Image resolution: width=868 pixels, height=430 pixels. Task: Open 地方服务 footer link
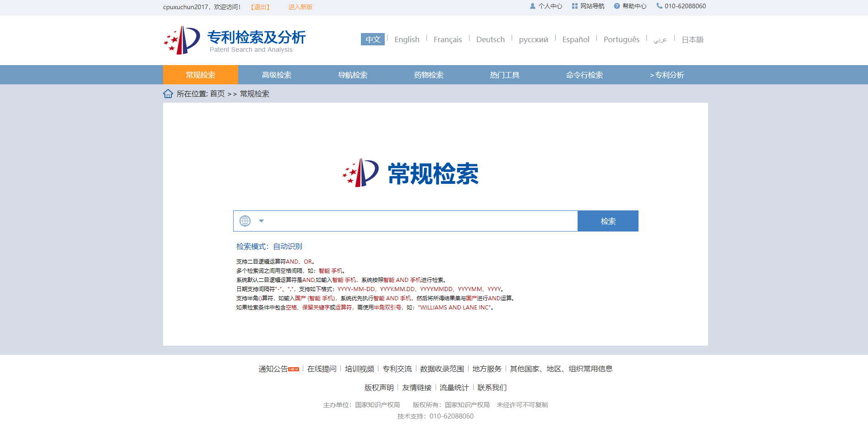point(487,369)
